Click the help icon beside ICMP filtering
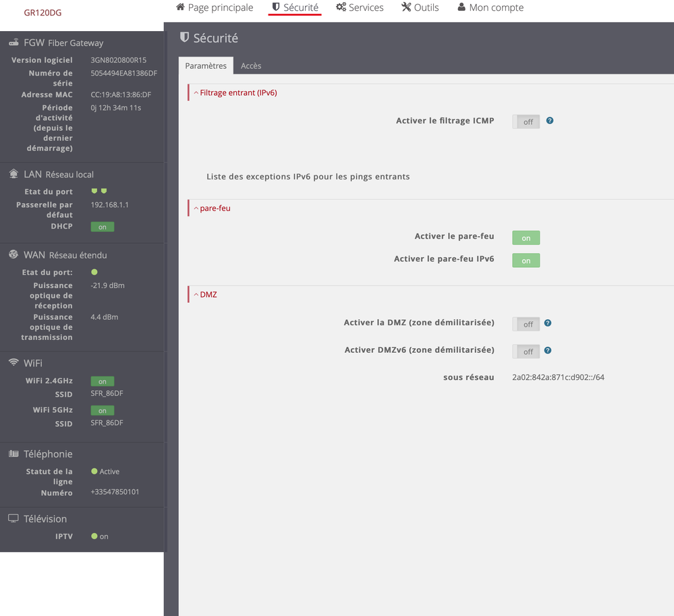The width and height of the screenshot is (674, 616). tap(550, 121)
